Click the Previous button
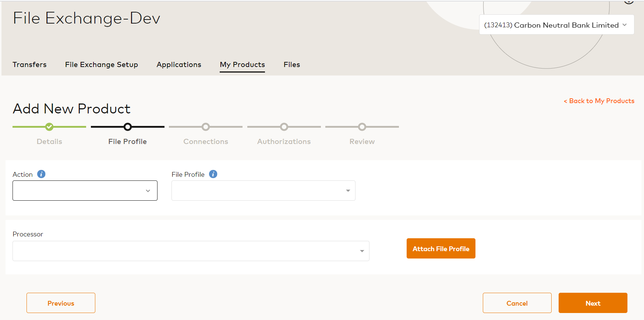The height and width of the screenshot is (320, 644). (61, 303)
